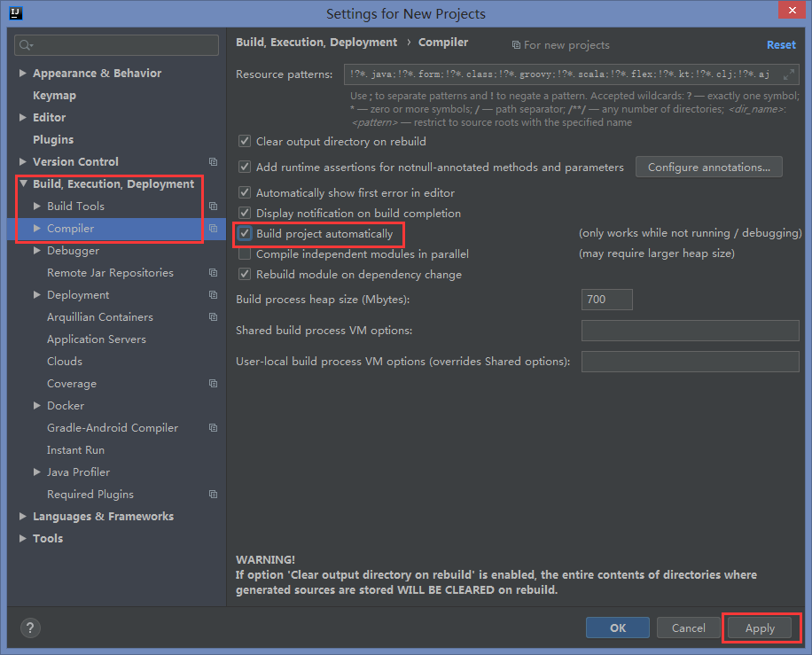812x655 pixels.
Task: Click the Reset link
Action: pyautogui.click(x=781, y=44)
